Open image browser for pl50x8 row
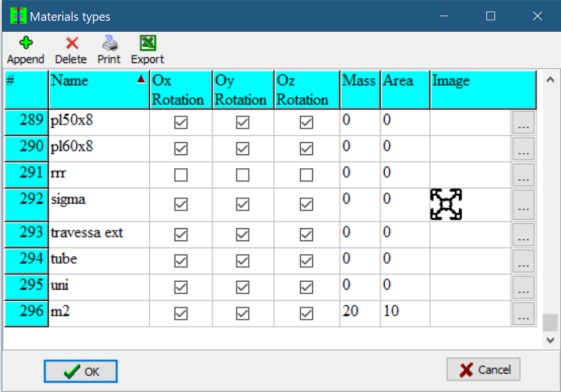 [523, 123]
